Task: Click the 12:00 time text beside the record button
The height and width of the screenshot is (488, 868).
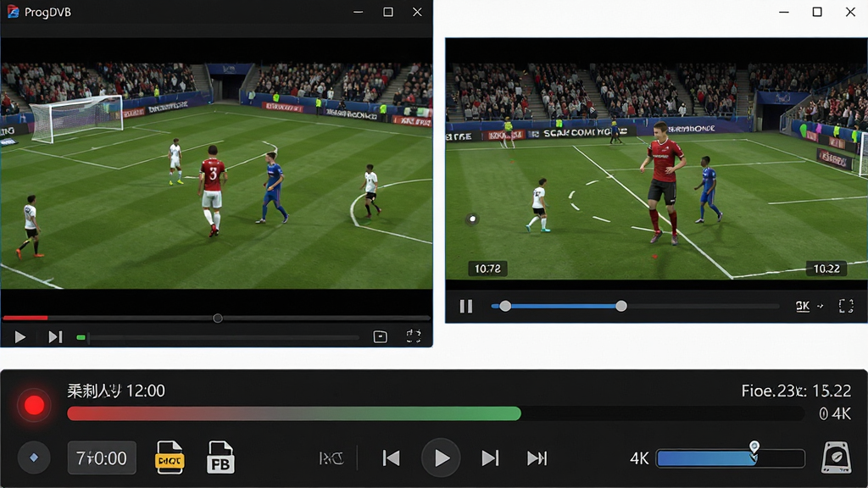Action: tap(146, 391)
